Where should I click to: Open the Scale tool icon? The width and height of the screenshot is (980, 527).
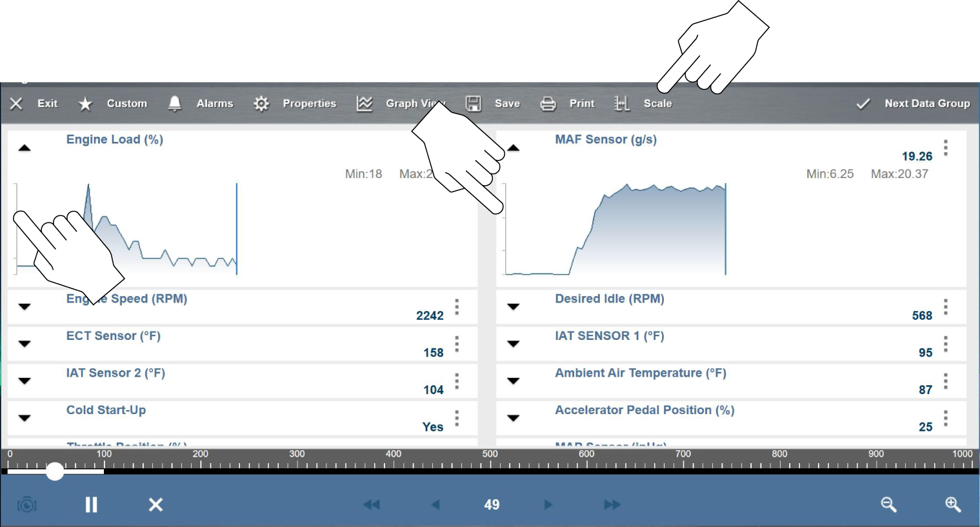(621, 104)
